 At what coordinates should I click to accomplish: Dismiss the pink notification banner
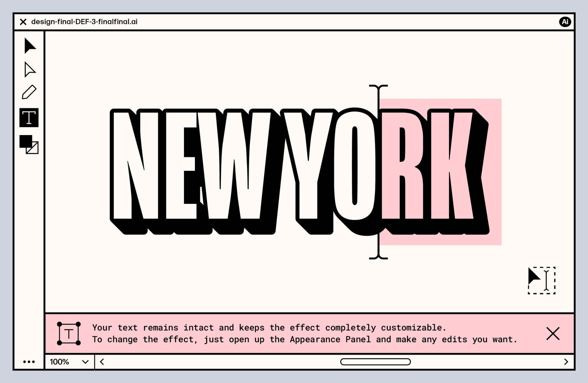pos(553,334)
